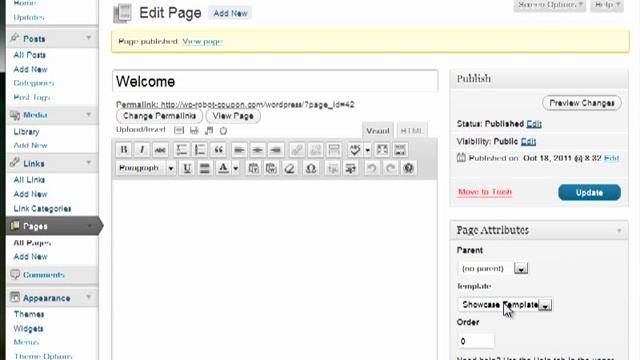Insert an ordered numbered list

[x=200, y=149]
